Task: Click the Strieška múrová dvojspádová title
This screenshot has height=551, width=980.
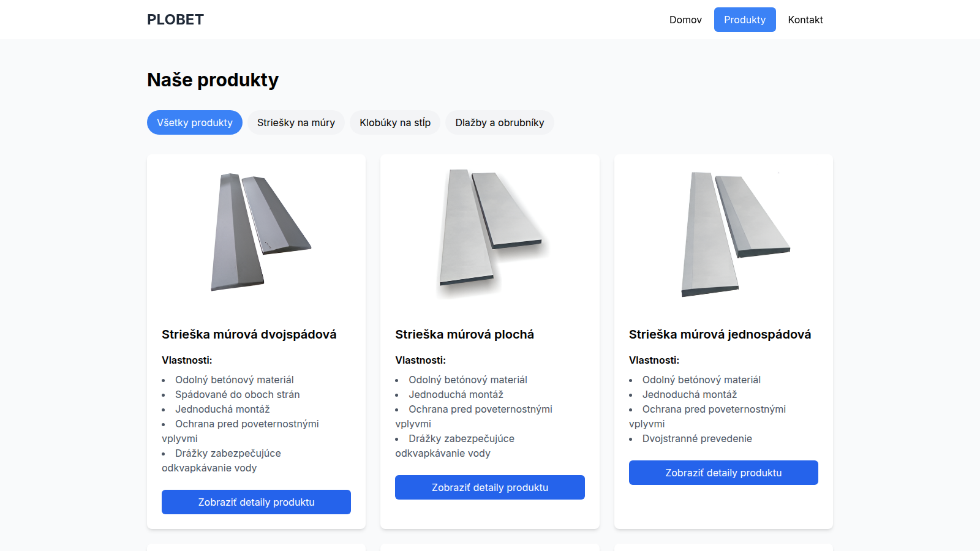Action: (249, 334)
